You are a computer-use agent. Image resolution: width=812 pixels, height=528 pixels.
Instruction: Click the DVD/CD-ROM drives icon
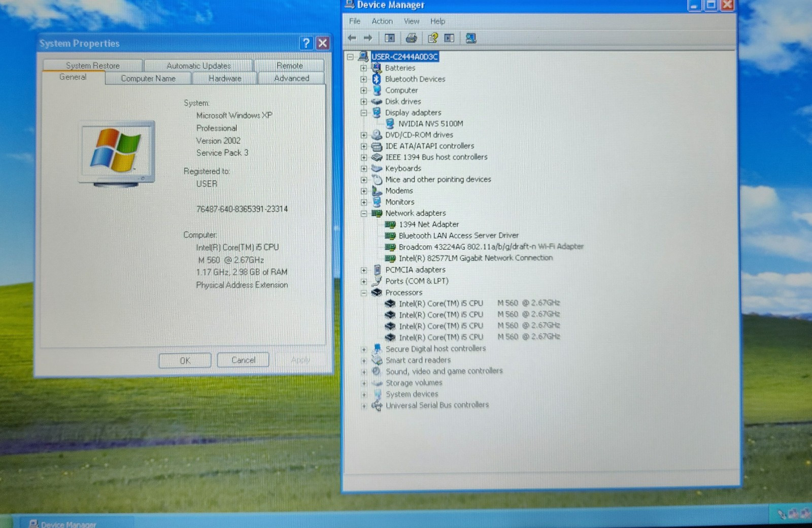point(377,135)
